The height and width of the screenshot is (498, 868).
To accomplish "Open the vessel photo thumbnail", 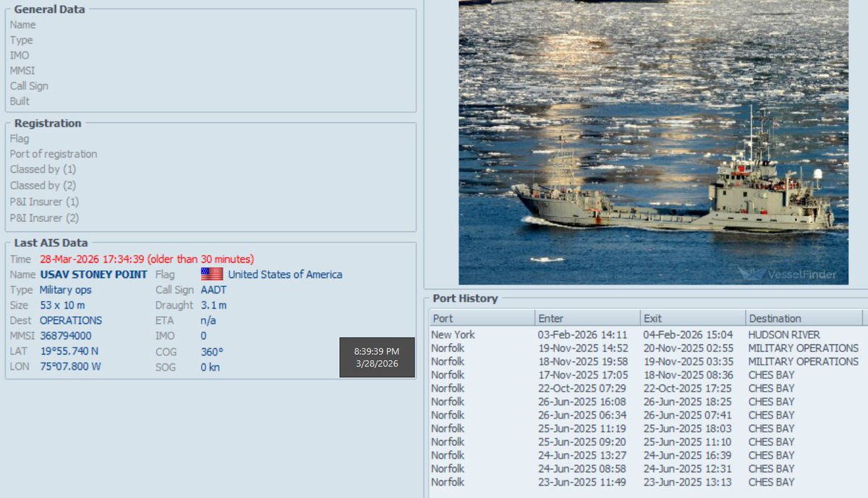I will pyautogui.click(x=653, y=142).
